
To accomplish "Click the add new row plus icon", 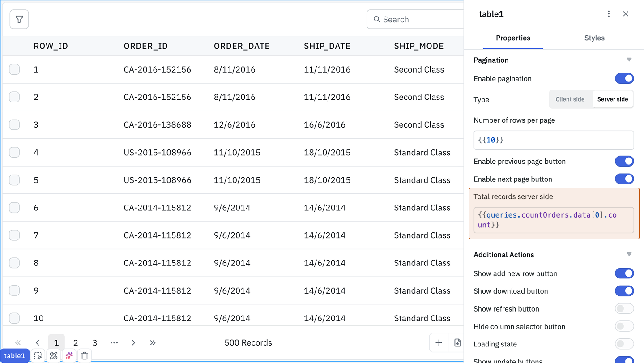I will (439, 342).
